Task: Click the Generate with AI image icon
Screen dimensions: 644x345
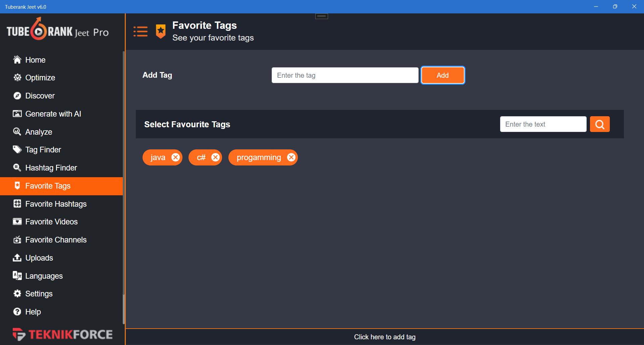Action: point(17,114)
